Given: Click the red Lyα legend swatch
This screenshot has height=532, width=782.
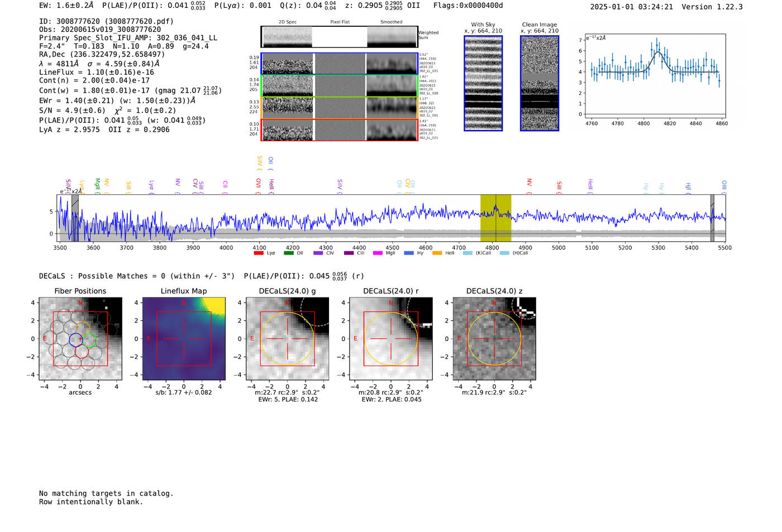Looking at the screenshot, I should (258, 253).
